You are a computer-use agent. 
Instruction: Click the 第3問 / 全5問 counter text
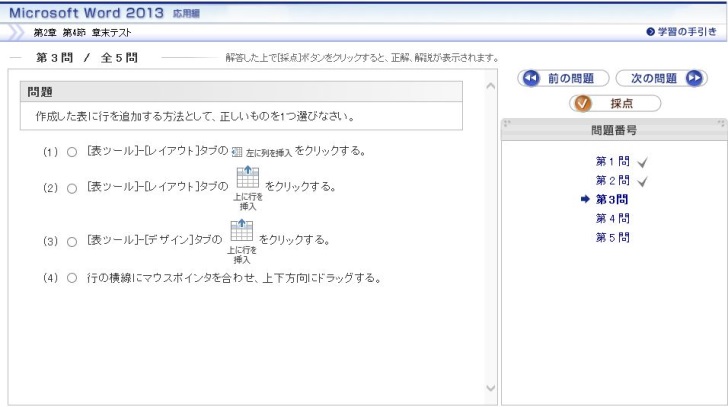point(87,58)
